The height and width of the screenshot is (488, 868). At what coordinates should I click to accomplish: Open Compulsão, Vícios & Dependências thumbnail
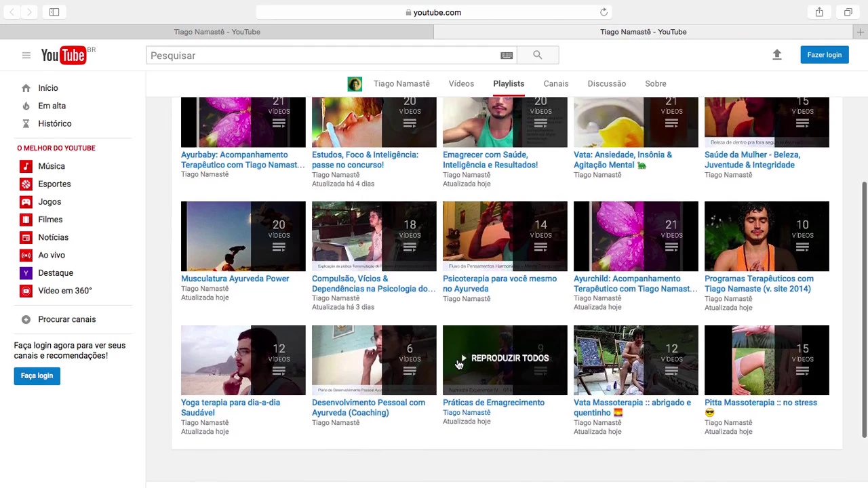[x=374, y=236]
